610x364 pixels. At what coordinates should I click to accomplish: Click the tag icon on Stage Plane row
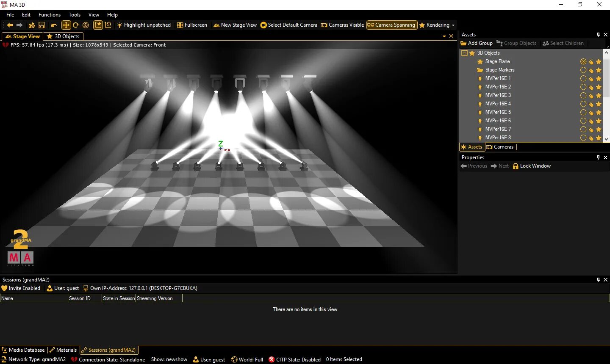point(591,61)
